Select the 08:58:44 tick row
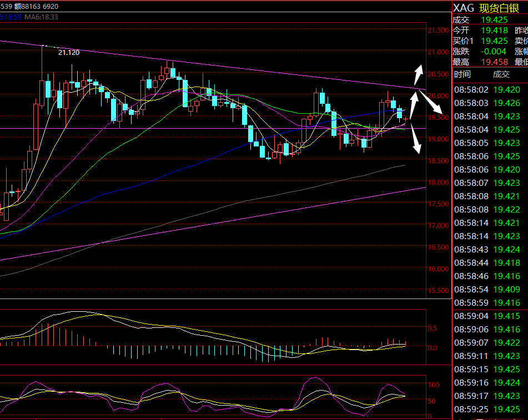This screenshot has width=528, height=420. pos(487,263)
